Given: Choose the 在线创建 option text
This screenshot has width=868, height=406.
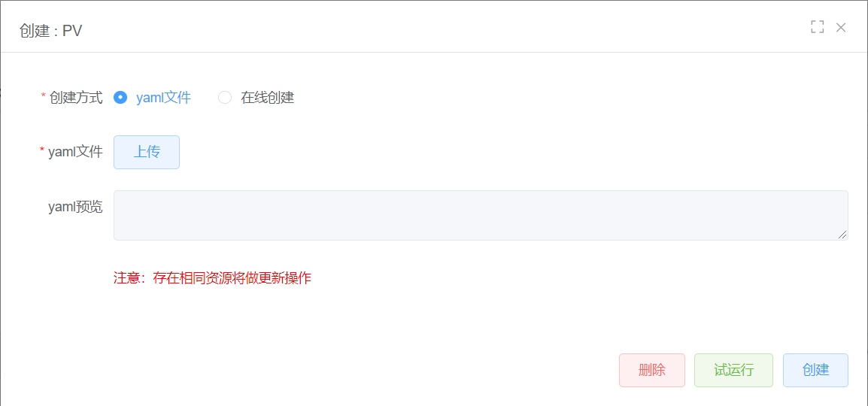Looking at the screenshot, I should [267, 98].
